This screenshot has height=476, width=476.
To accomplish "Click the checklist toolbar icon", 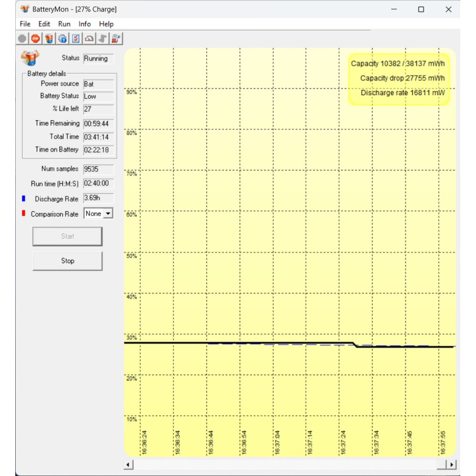I will click(76, 39).
